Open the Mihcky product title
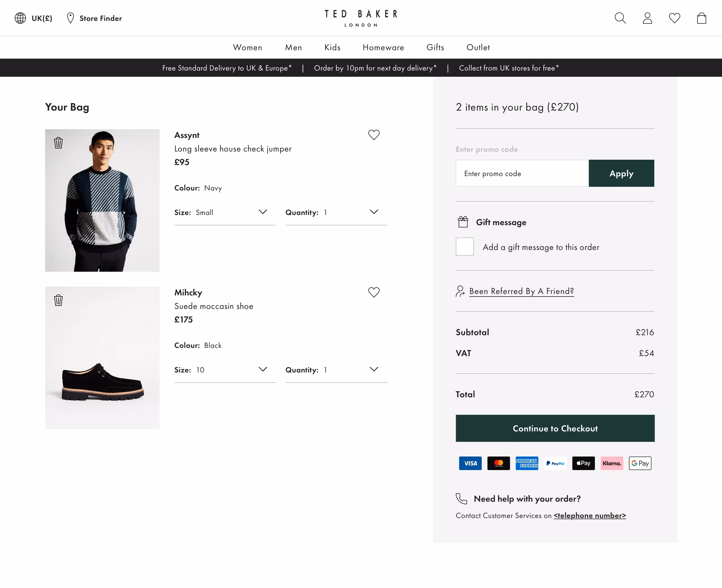Viewport: 722px width, 588px height. (x=188, y=292)
